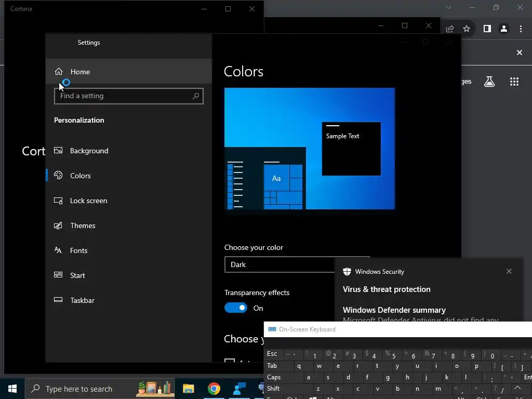This screenshot has height=399, width=532.
Task: Open Google Labs flask icon
Action: pyautogui.click(x=489, y=82)
